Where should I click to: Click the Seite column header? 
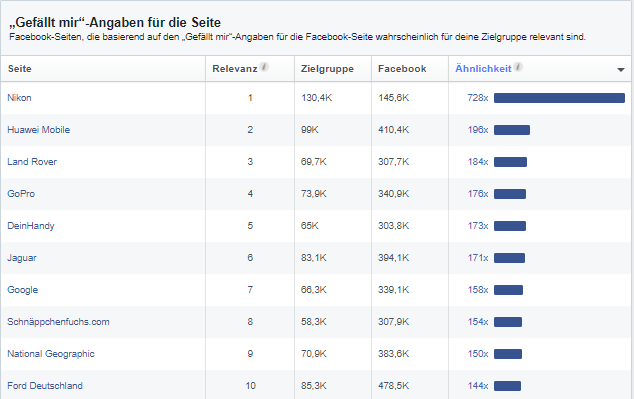19,69
